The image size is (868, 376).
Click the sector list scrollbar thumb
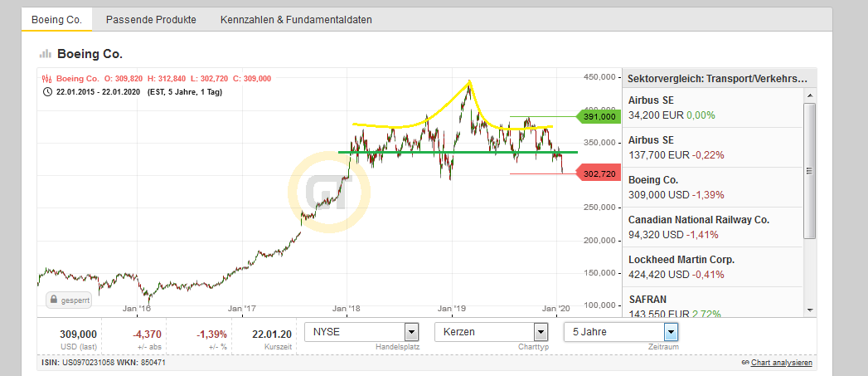809,171
